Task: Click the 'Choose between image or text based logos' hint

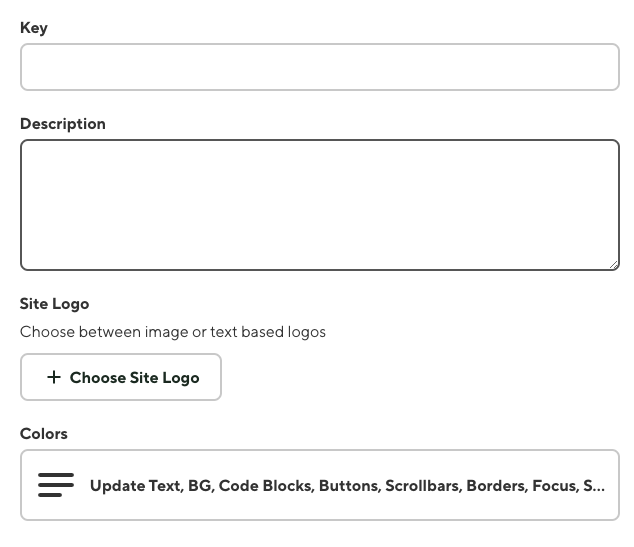Action: pyautogui.click(x=173, y=331)
